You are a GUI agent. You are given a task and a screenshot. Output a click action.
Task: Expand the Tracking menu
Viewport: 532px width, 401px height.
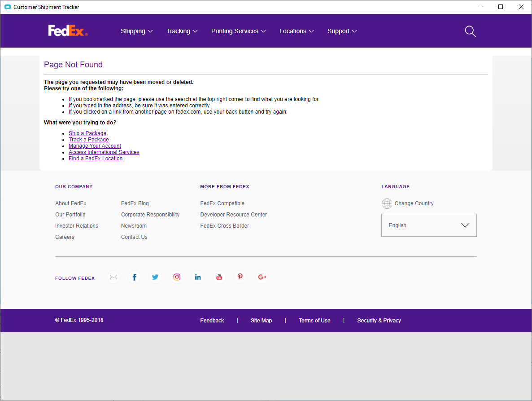click(182, 31)
